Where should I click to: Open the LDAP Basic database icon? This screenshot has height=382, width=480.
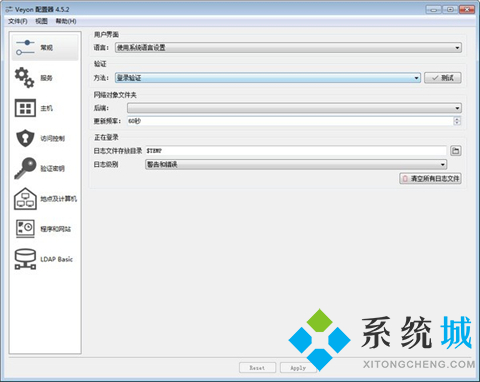coord(25,259)
